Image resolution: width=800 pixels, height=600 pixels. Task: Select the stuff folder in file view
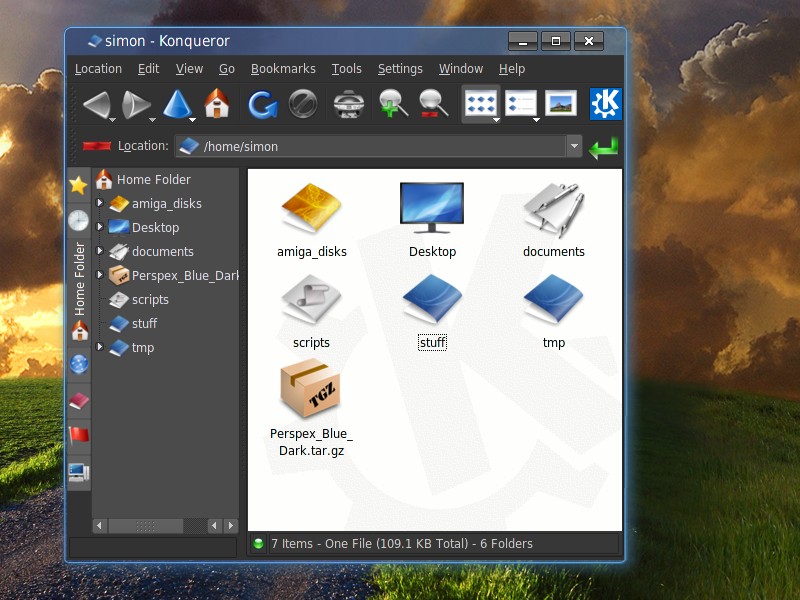(x=432, y=300)
